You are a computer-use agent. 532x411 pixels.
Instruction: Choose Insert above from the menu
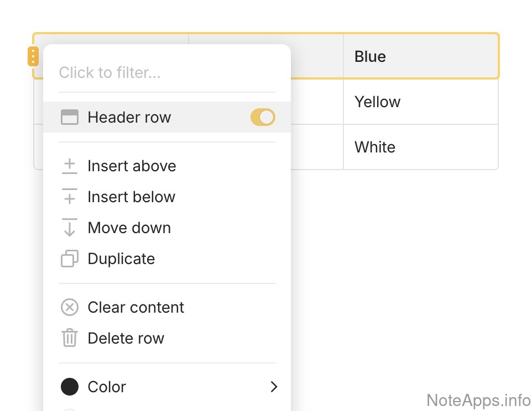tap(132, 166)
